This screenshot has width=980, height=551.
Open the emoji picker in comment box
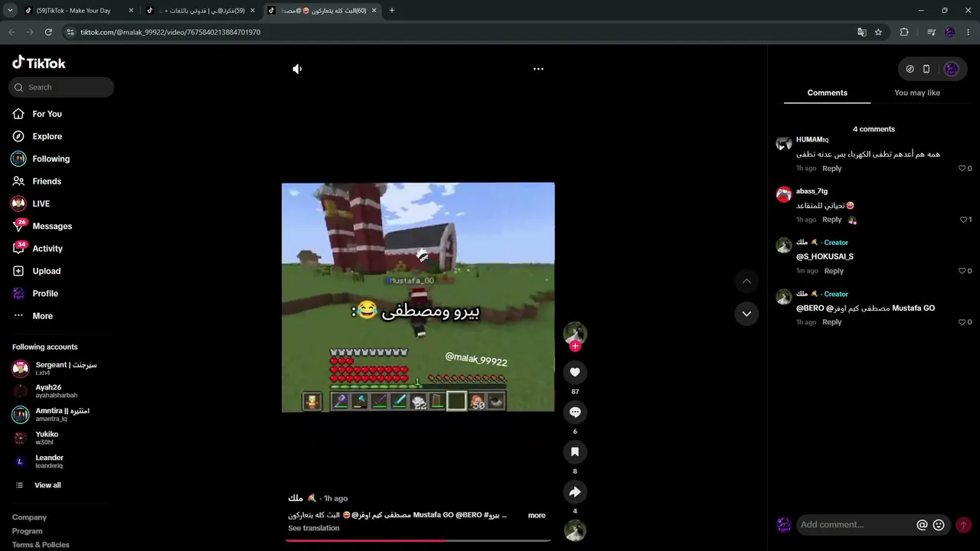pos(939,525)
